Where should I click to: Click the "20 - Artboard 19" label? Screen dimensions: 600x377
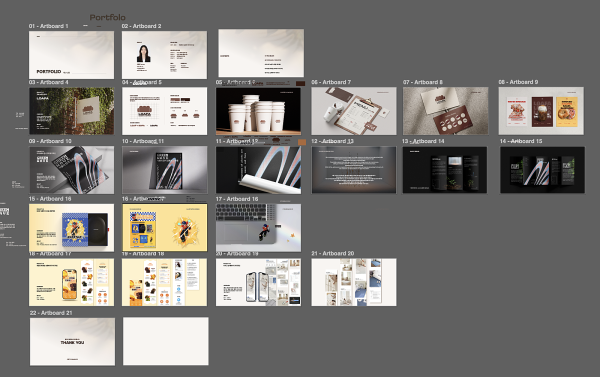pos(237,254)
